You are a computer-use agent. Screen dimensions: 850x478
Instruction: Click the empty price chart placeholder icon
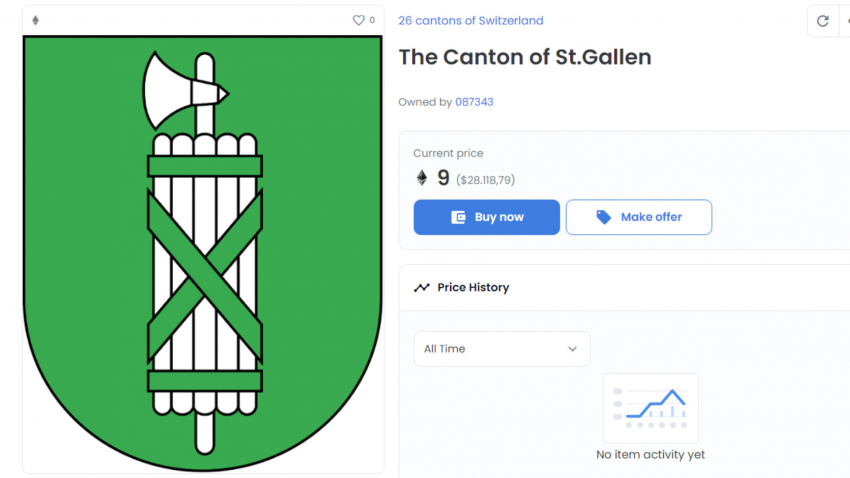651,408
